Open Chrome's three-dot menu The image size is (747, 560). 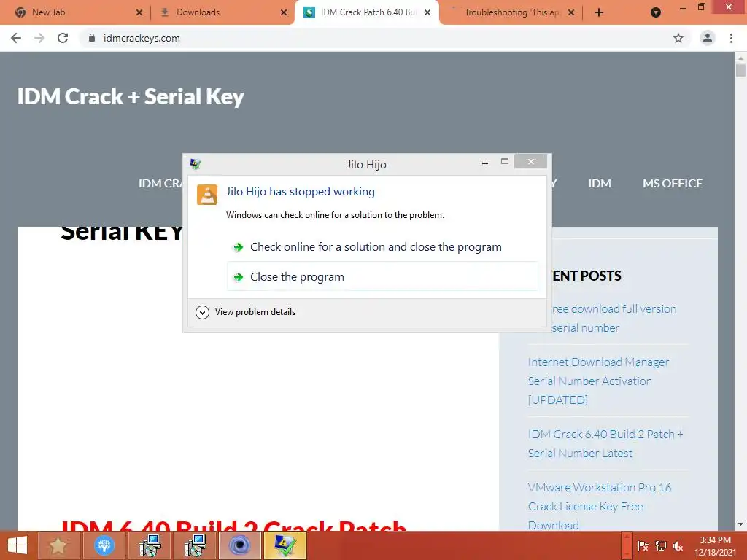(x=731, y=38)
